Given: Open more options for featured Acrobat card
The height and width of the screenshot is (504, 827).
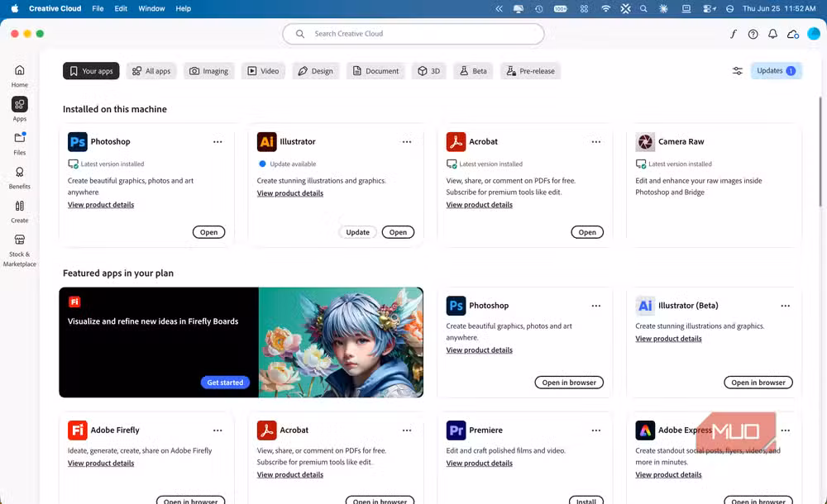Looking at the screenshot, I should (x=407, y=430).
